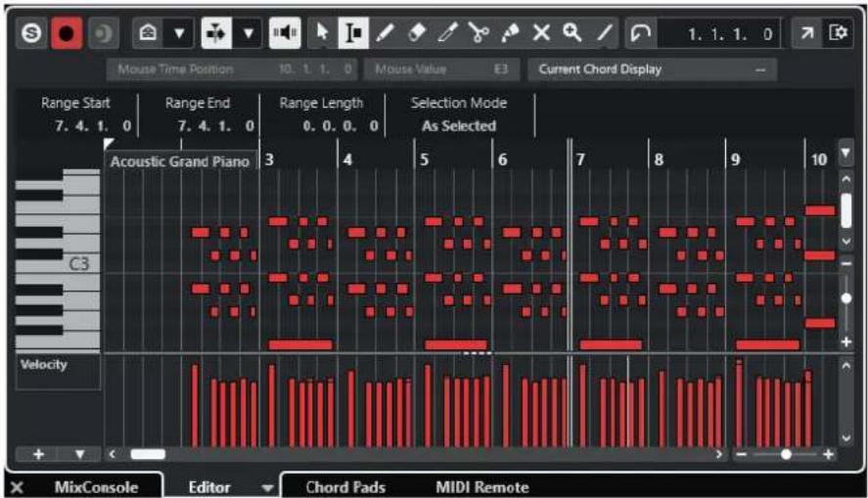Select the Split scissors tool
Image resolution: width=868 pixels, height=498 pixels.
pyautogui.click(x=479, y=33)
